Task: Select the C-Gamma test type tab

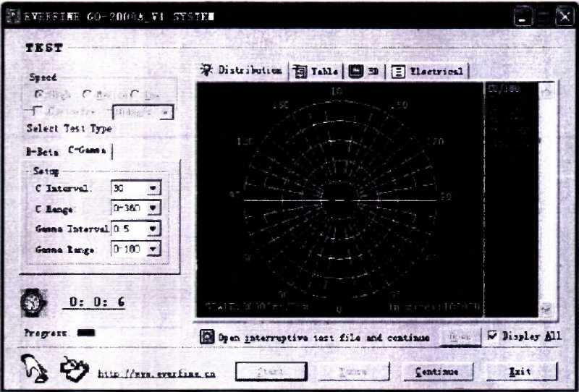Action: [88, 150]
